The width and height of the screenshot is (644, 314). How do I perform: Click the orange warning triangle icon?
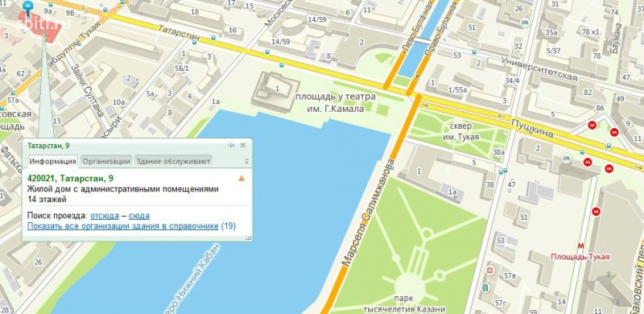coord(242,178)
